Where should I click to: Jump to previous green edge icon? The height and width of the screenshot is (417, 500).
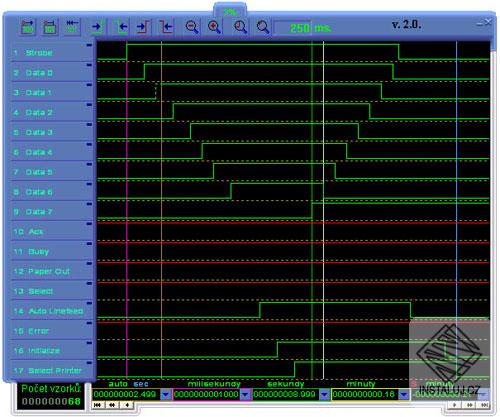(121, 27)
